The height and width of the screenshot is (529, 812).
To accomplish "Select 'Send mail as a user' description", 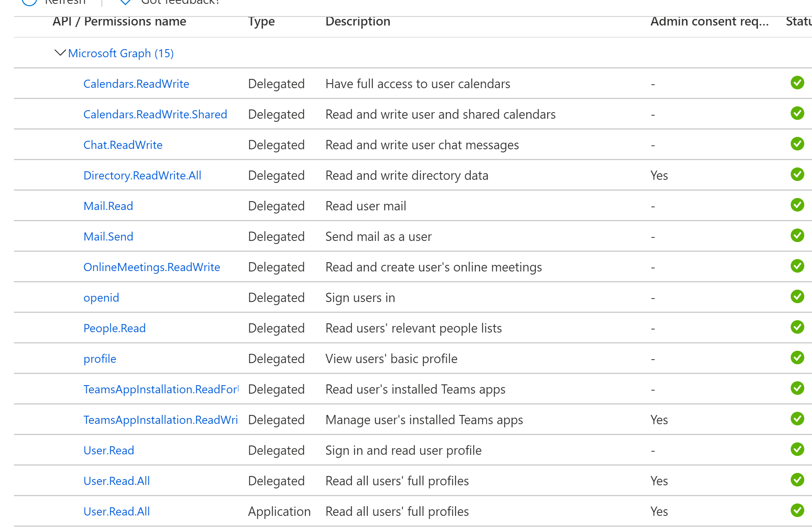I will pos(379,236).
